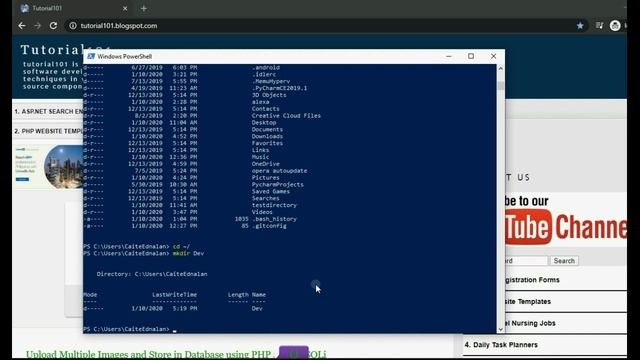Open Daily Task Planners sidebar link
The height and width of the screenshot is (360, 640).
[501, 345]
